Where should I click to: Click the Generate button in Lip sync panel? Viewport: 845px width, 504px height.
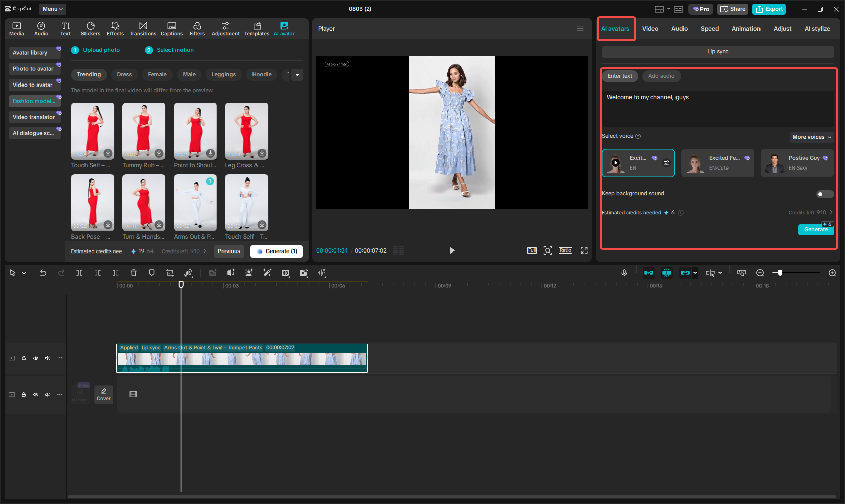816,229
